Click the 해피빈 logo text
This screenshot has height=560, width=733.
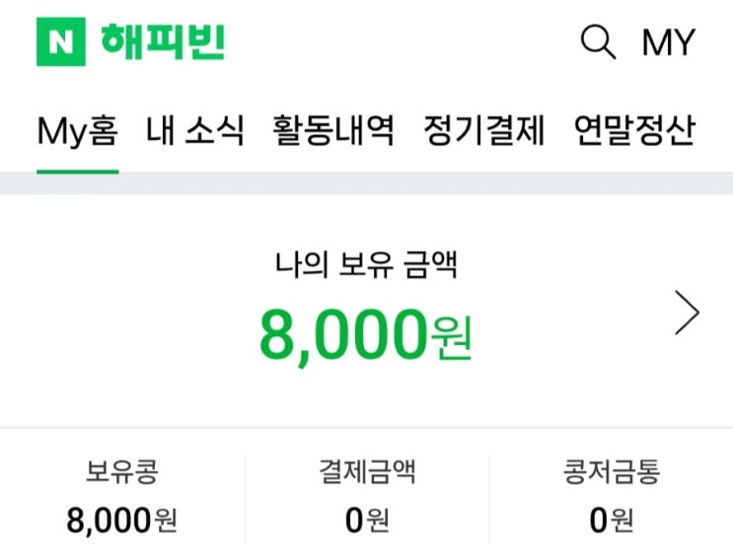[x=162, y=41]
